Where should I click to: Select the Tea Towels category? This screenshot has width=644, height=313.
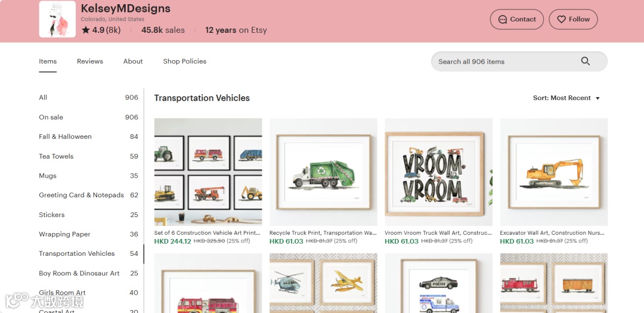coord(56,156)
